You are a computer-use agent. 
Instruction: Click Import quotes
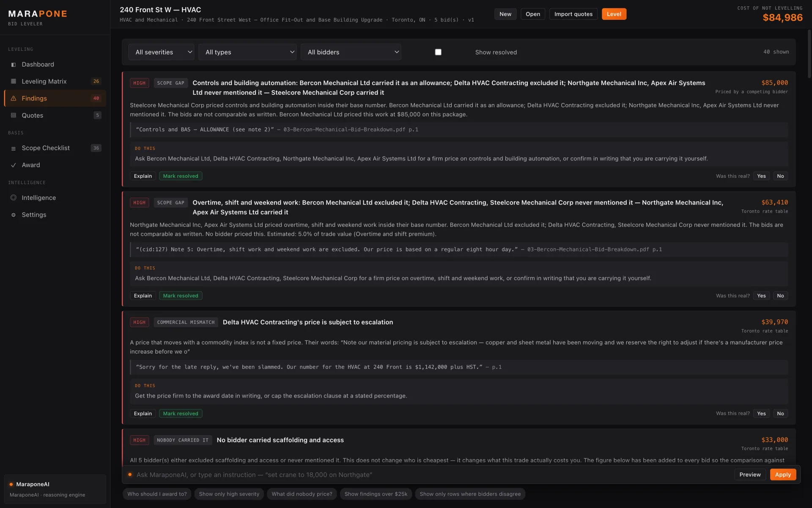click(573, 14)
